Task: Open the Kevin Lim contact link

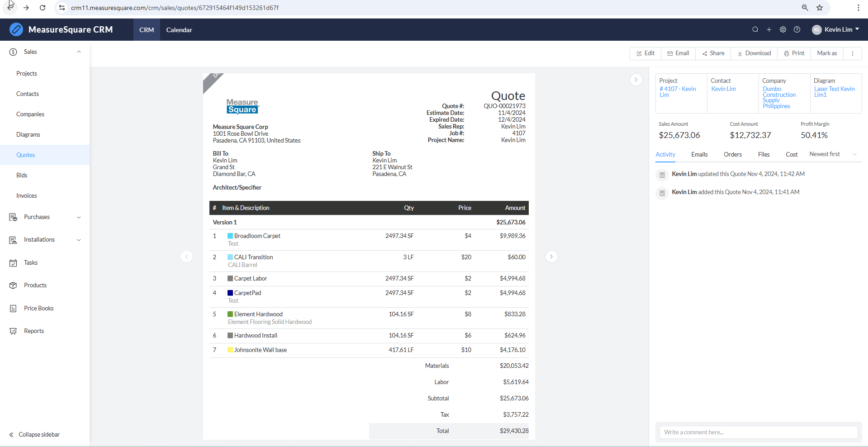Action: pyautogui.click(x=723, y=89)
